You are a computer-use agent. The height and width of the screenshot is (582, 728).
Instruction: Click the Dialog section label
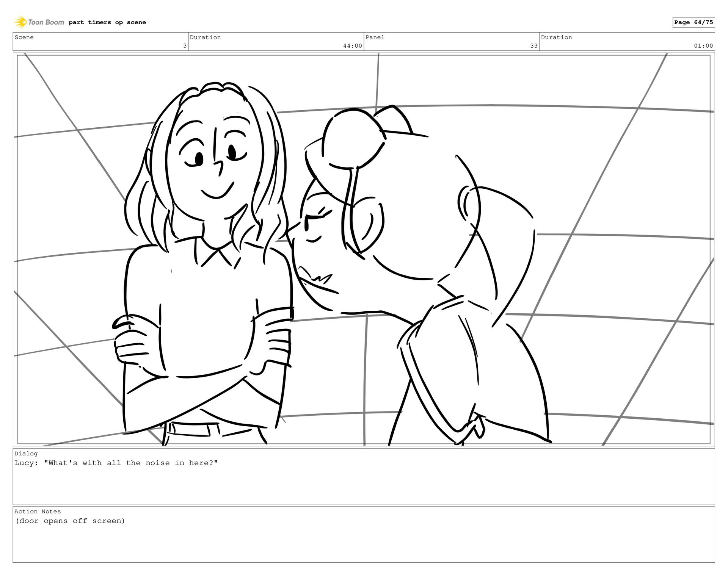[26, 454]
